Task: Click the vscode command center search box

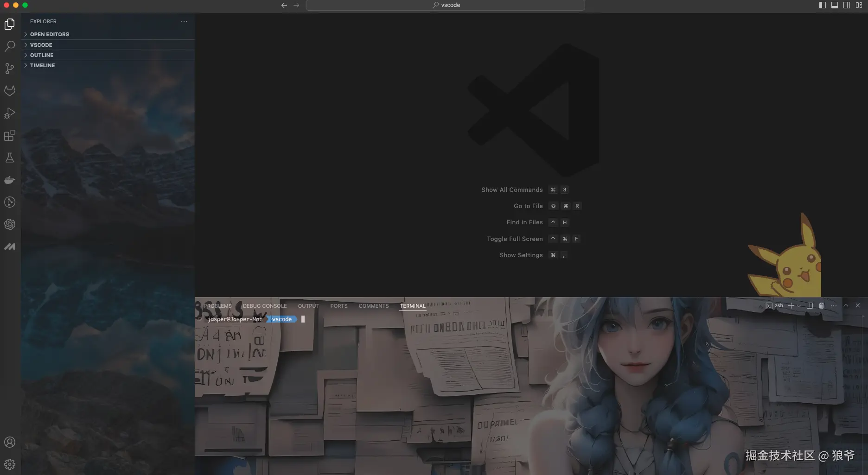Action: point(445,5)
